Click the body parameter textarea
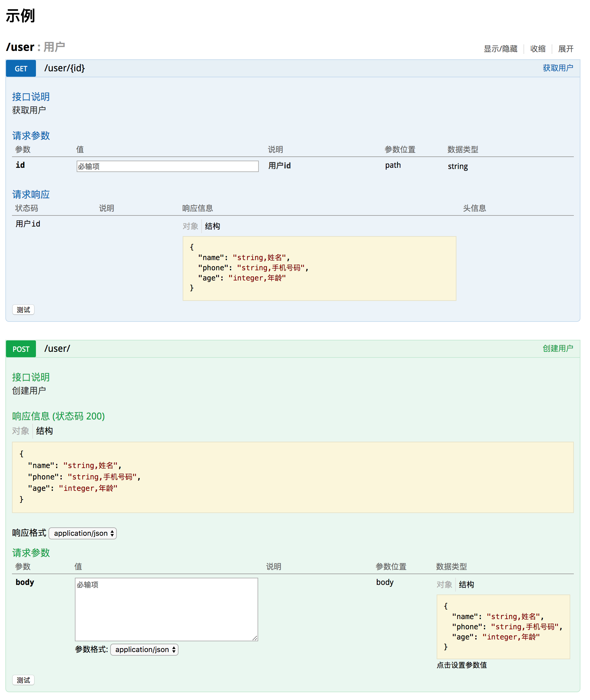This screenshot has height=700, width=590. 166,609
